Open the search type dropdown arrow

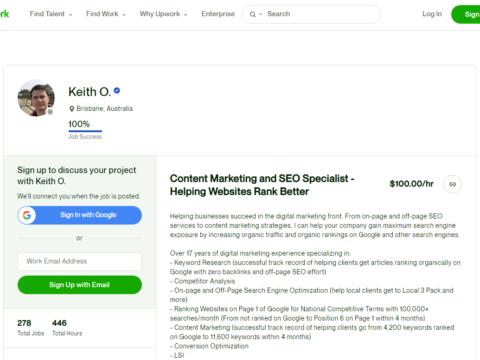[x=261, y=14]
